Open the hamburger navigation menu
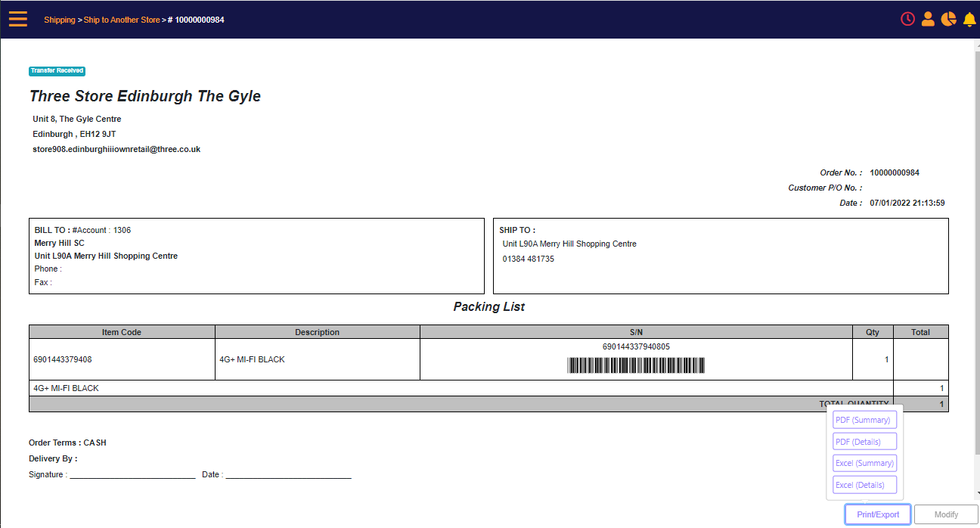The width and height of the screenshot is (980, 528). [18, 19]
